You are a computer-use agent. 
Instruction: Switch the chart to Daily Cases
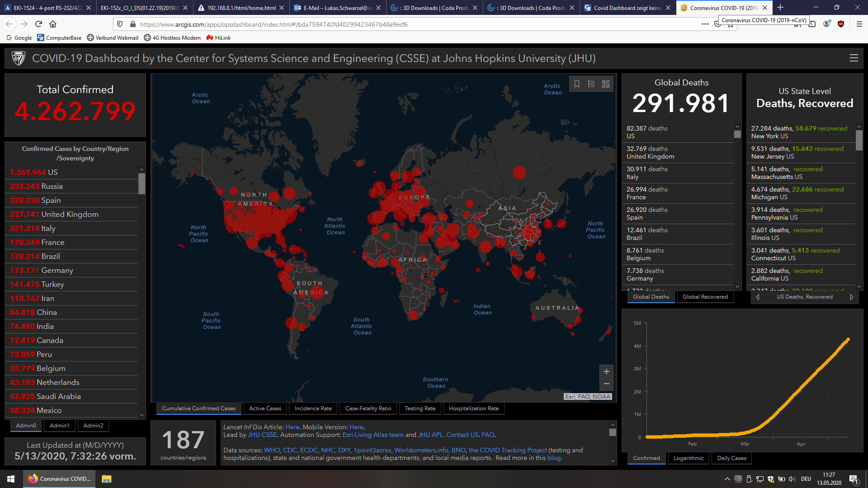tap(731, 458)
